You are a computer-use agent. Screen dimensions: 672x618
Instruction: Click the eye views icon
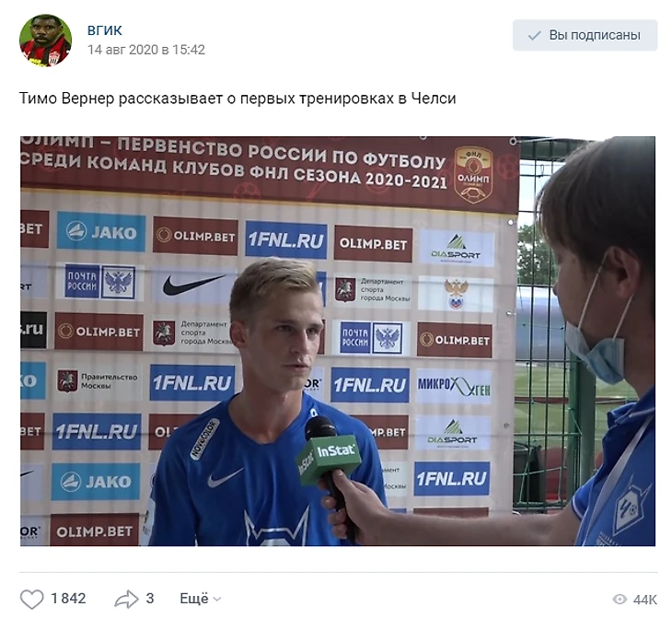pyautogui.click(x=620, y=600)
